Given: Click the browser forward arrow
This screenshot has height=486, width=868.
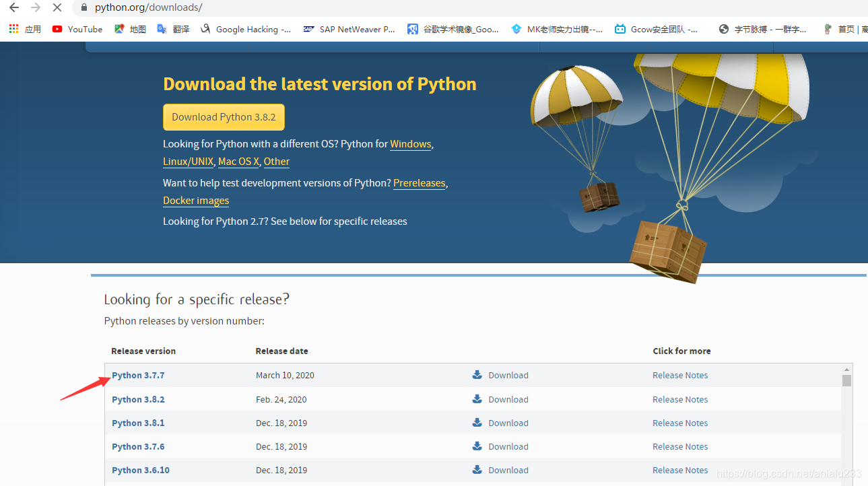Looking at the screenshot, I should coord(36,8).
